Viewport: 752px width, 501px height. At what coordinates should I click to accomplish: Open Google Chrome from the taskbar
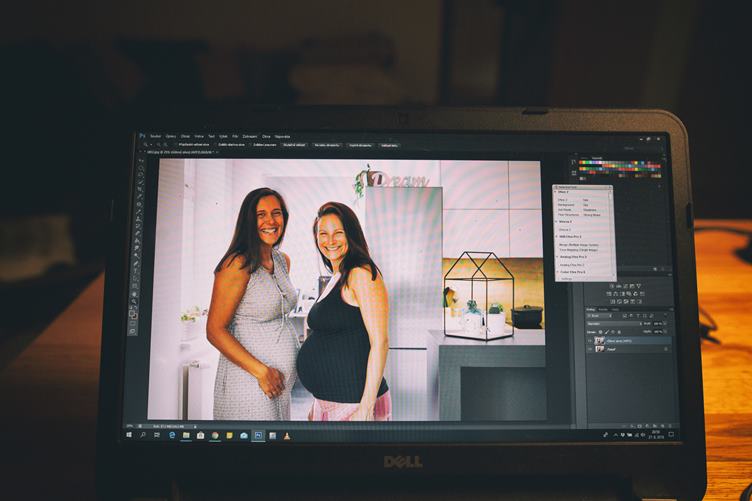215,435
